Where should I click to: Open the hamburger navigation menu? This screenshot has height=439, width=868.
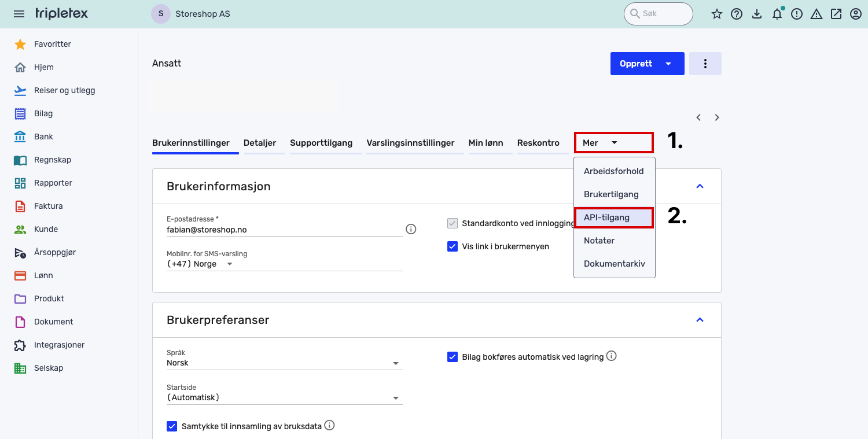pos(19,14)
